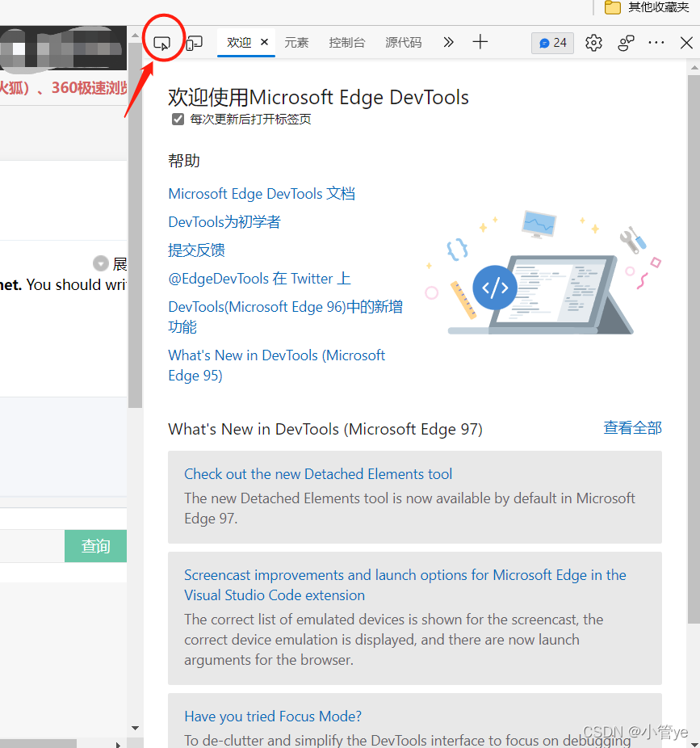Screen dimensions: 700x748
Task: Add a new tool with plus icon
Action: click(x=480, y=42)
